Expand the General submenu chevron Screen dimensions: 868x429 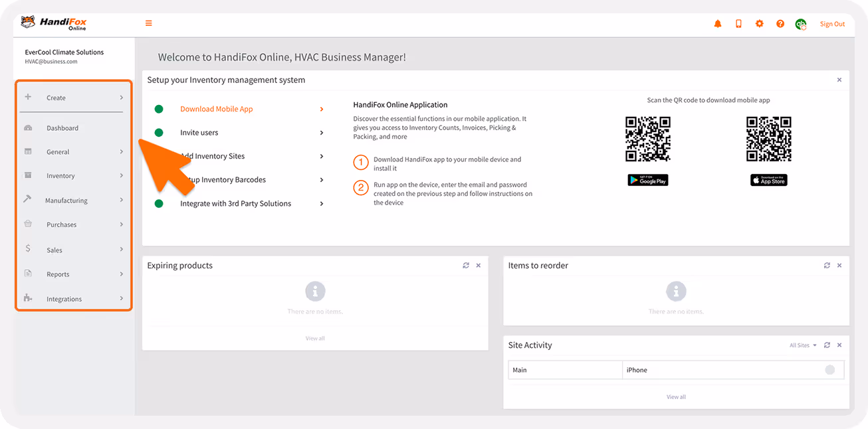(122, 152)
